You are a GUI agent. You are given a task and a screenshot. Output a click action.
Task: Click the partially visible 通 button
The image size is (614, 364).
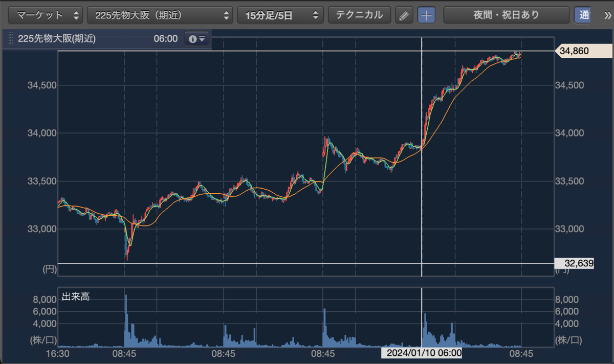point(582,15)
